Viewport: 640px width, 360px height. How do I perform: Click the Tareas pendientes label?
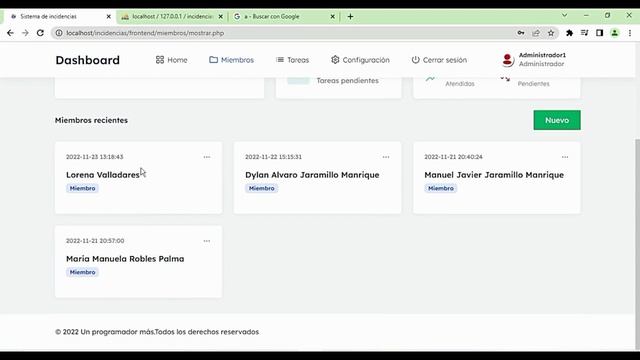[348, 80]
